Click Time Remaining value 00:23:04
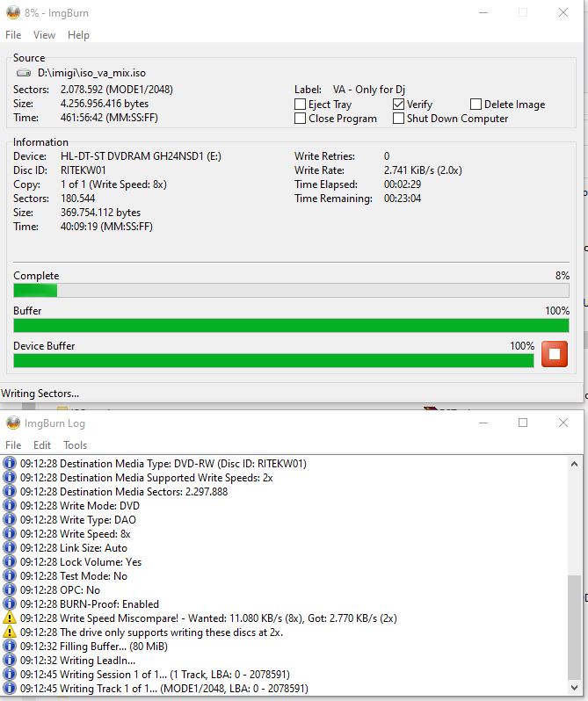Viewport: 588px width, 701px height. 403,199
